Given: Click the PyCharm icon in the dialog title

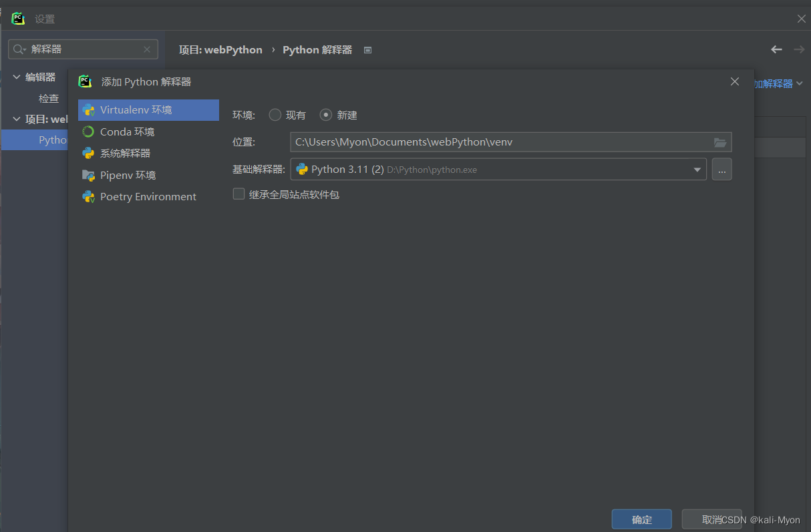Looking at the screenshot, I should pyautogui.click(x=86, y=81).
